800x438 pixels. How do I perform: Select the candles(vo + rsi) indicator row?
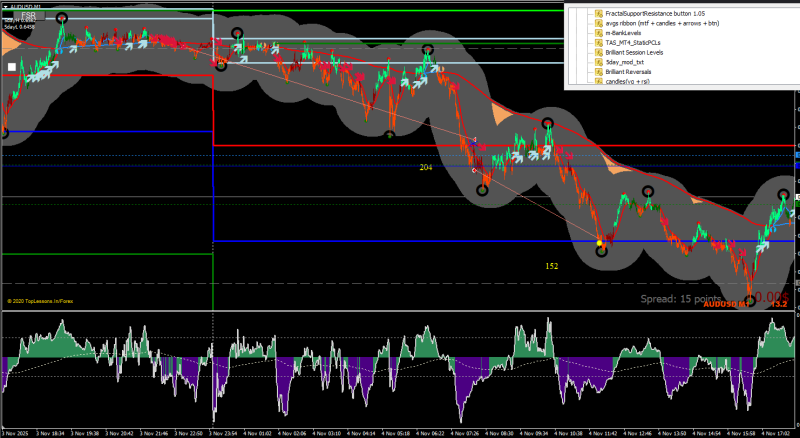628,81
